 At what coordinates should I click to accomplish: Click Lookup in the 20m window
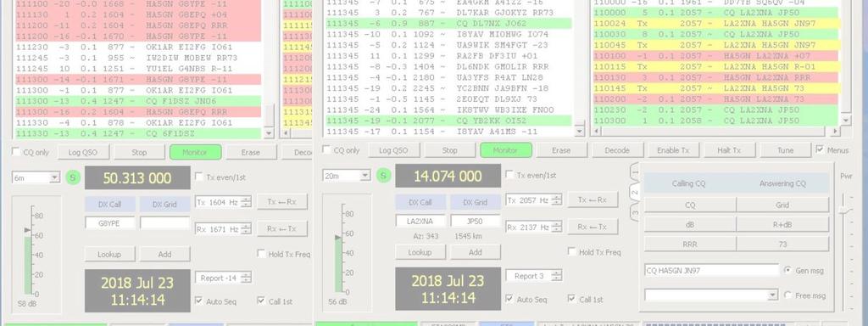[420, 252]
